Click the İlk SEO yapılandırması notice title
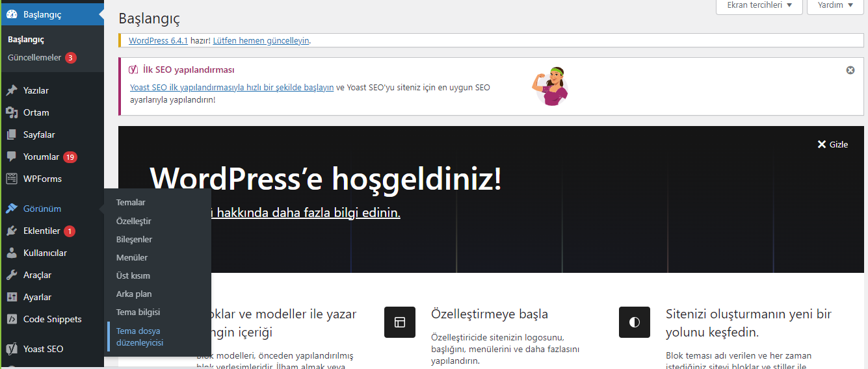Image resolution: width=868 pixels, height=369 pixels. (x=189, y=70)
